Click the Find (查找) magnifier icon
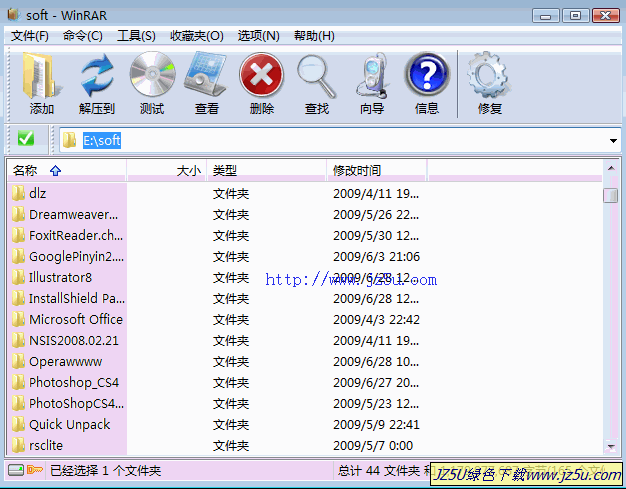 pyautogui.click(x=317, y=76)
